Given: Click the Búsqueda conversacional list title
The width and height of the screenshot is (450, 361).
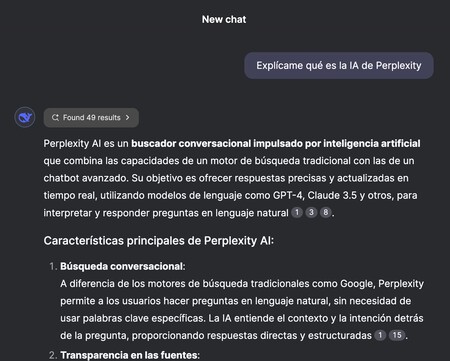Looking at the screenshot, I should [x=122, y=266].
